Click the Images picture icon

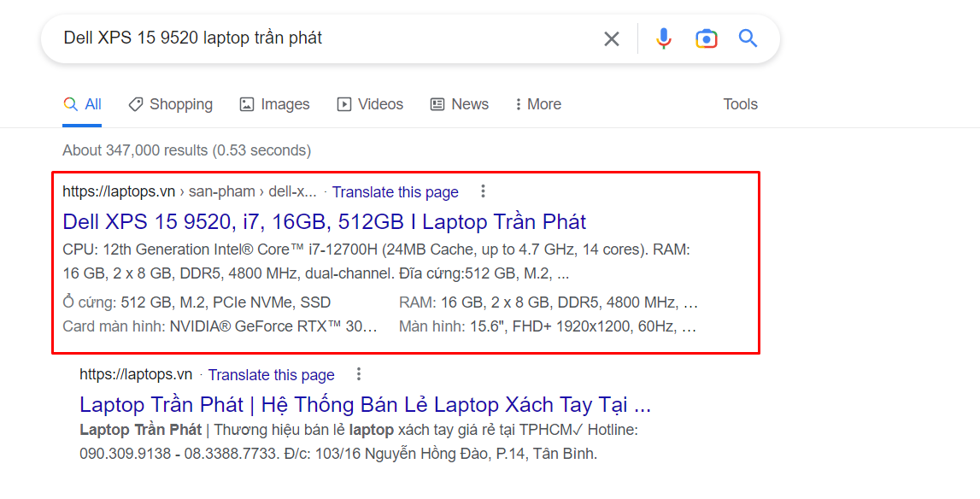[x=248, y=103]
